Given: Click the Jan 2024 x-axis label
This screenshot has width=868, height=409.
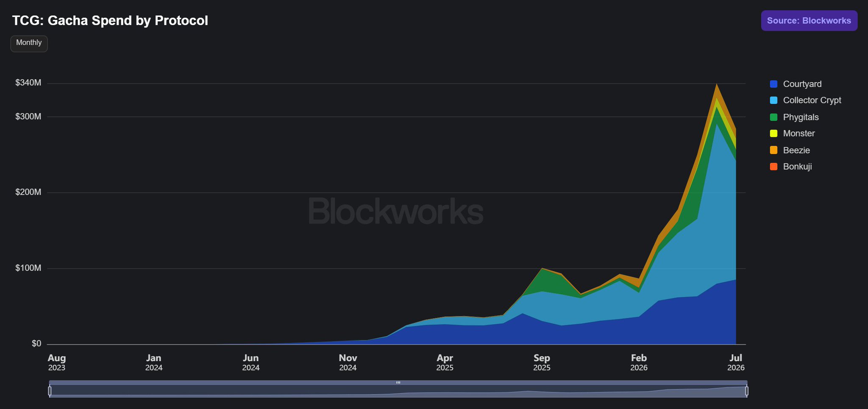Looking at the screenshot, I should (154, 363).
